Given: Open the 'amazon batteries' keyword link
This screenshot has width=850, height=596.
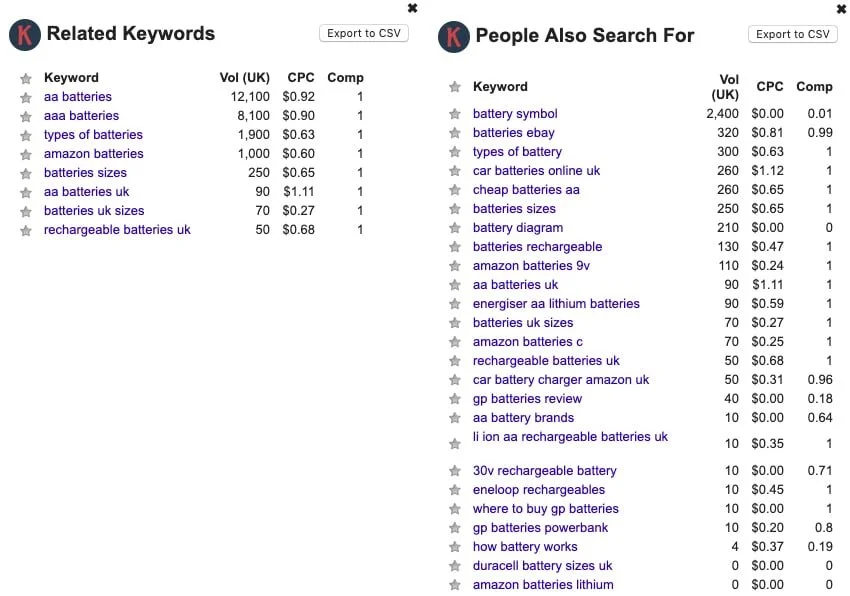Looking at the screenshot, I should click(x=94, y=153).
